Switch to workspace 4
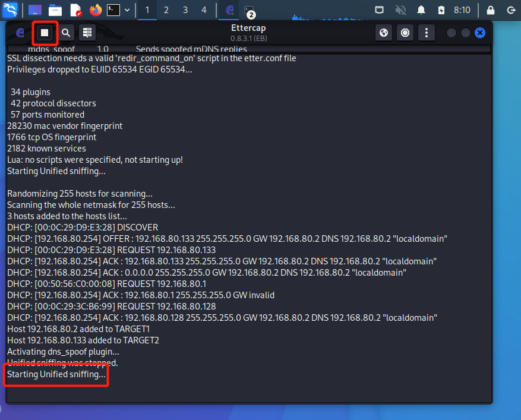 (x=204, y=10)
